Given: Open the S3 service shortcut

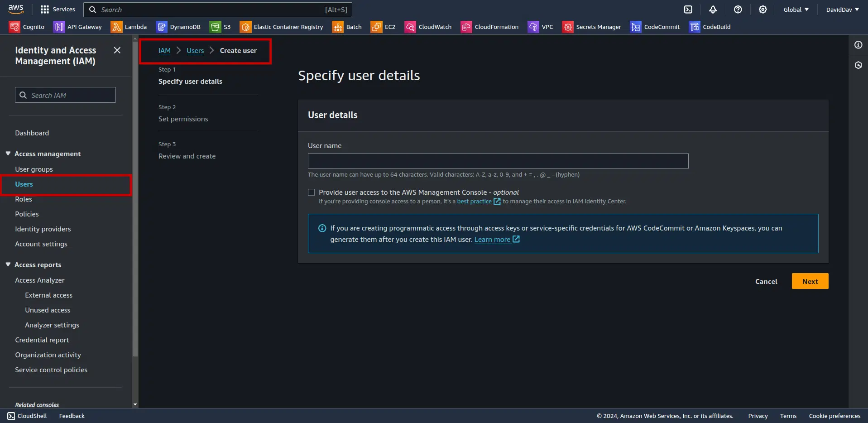Looking at the screenshot, I should (221, 27).
